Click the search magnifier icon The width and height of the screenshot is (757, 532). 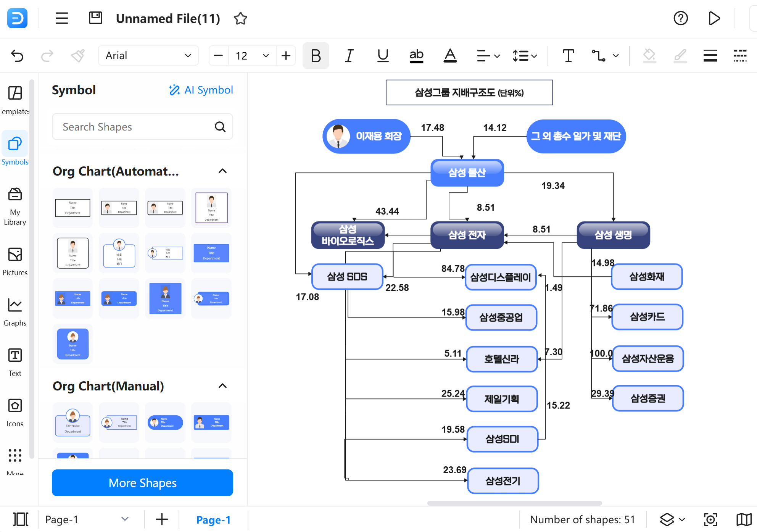point(220,127)
